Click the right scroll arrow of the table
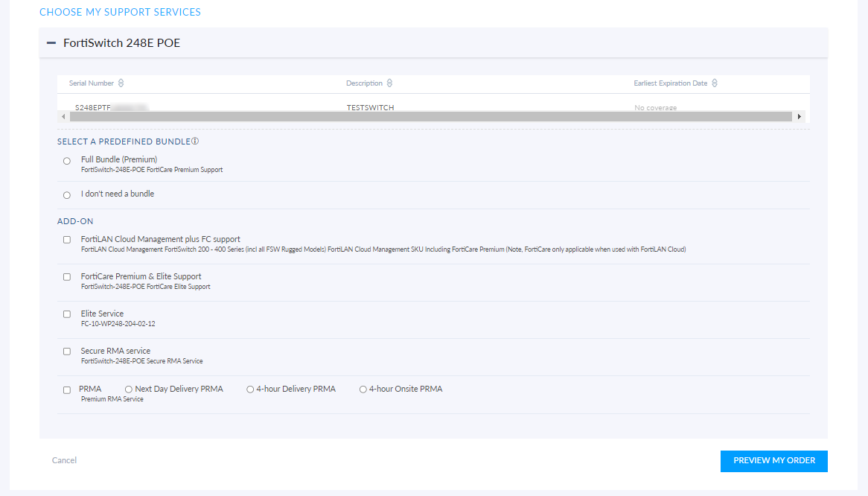868x496 pixels. [800, 116]
